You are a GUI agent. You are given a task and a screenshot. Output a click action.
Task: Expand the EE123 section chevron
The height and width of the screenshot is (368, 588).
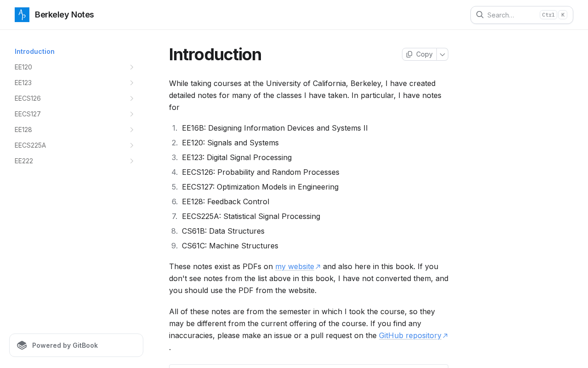[x=132, y=83]
